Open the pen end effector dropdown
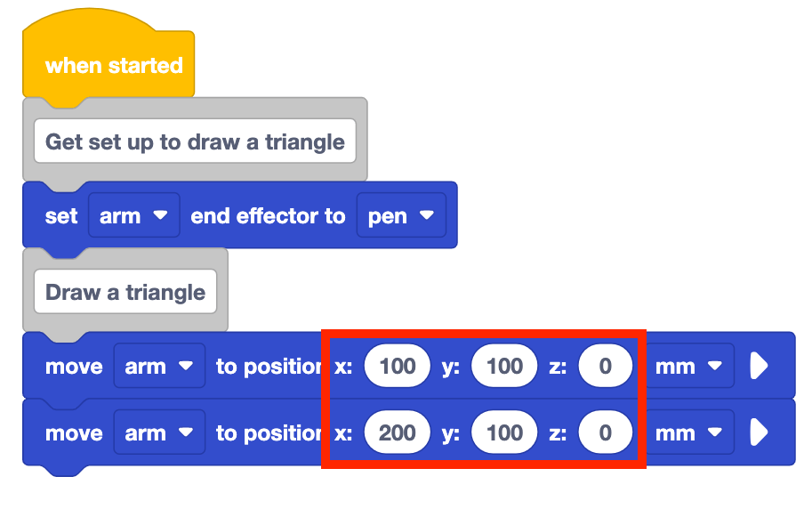The width and height of the screenshot is (812, 509). (x=400, y=215)
